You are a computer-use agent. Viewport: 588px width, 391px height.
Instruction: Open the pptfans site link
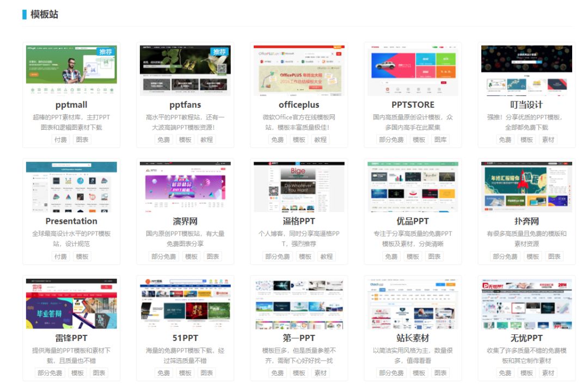tap(185, 105)
